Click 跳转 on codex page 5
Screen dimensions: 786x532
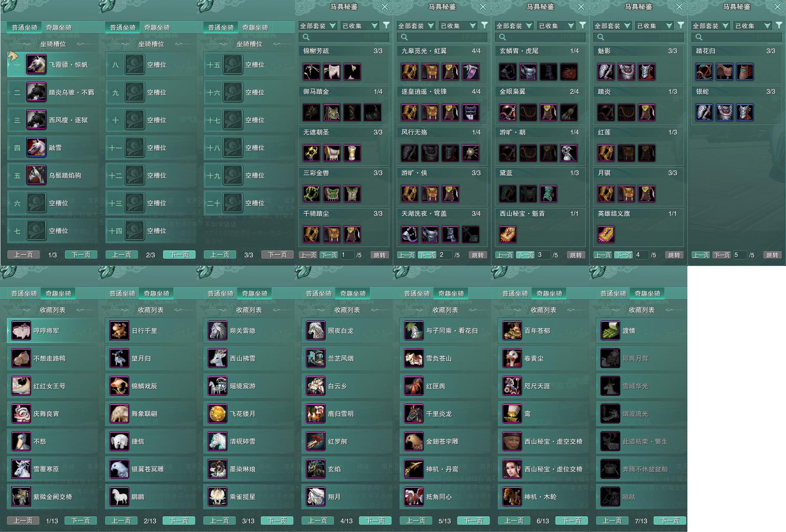[x=772, y=255]
